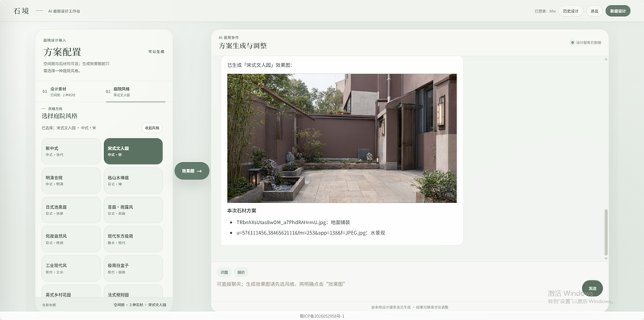Click the 石境 logo in header
Image resolution: width=644 pixels, height=320 pixels.
pyautogui.click(x=22, y=11)
